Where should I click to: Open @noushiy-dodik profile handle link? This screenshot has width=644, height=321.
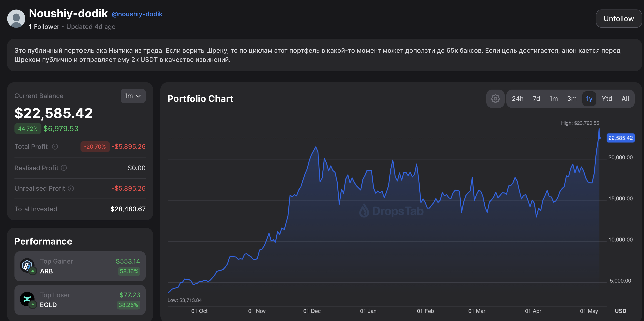tap(137, 14)
